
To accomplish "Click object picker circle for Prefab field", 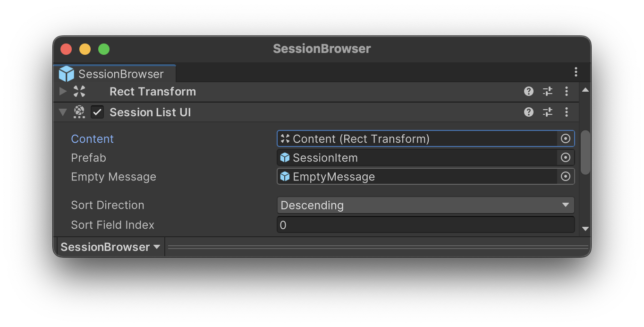I will click(x=566, y=157).
